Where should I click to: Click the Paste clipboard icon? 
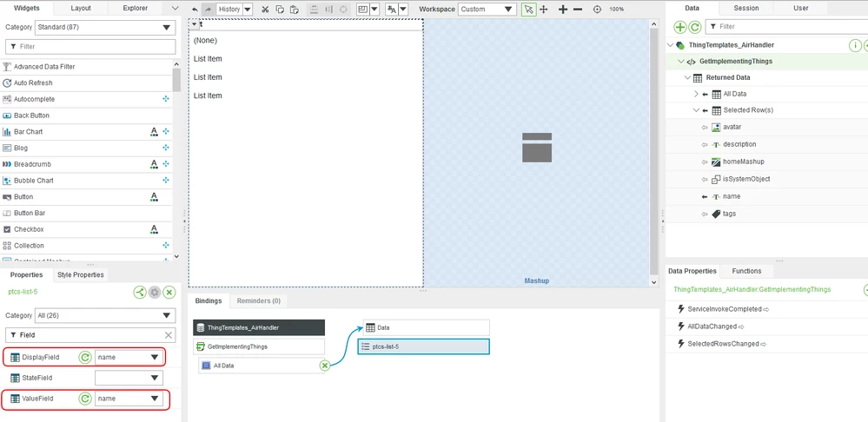[x=295, y=10]
